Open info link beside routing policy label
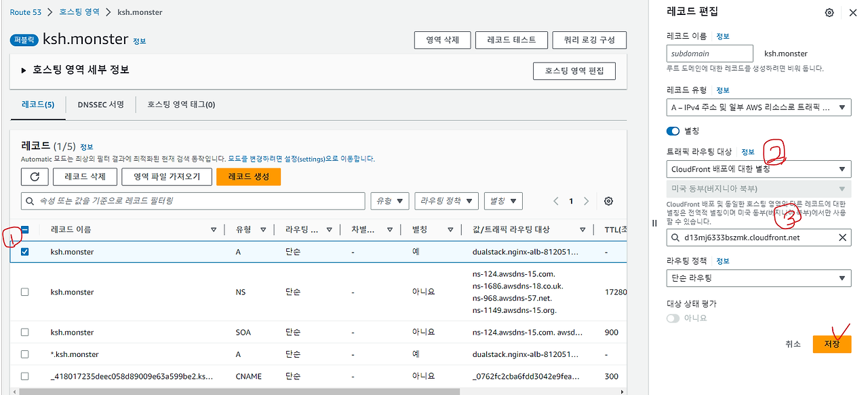868x395 pixels. pyautogui.click(x=723, y=261)
